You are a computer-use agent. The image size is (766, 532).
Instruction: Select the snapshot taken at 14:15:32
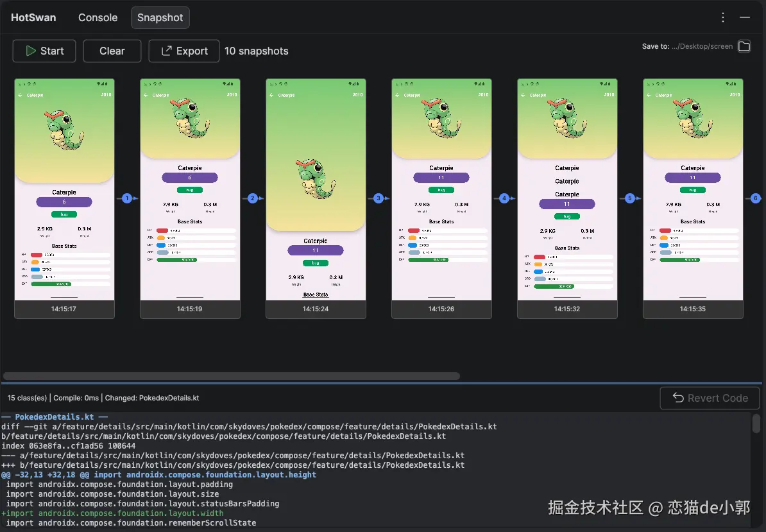(x=567, y=199)
